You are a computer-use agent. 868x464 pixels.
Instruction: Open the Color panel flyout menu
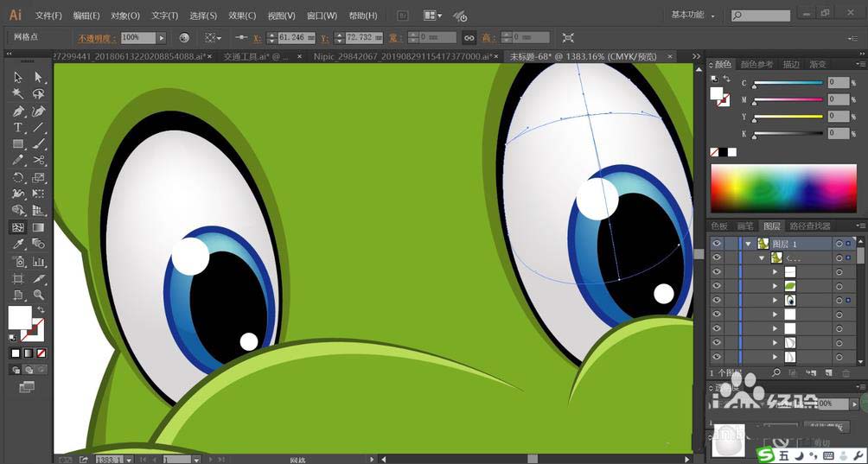click(861, 65)
